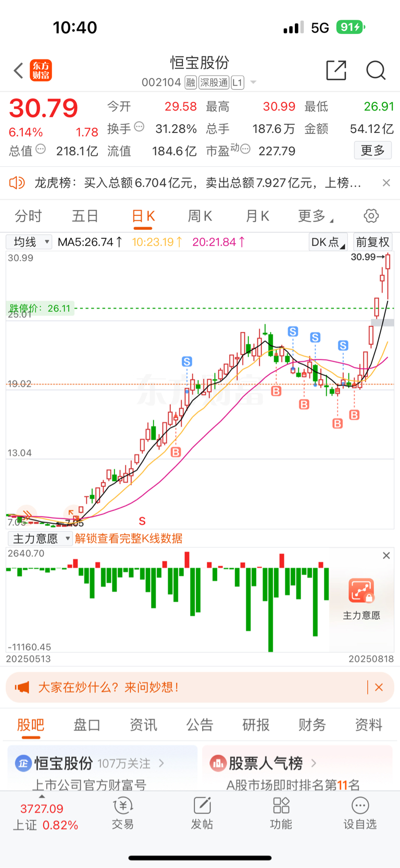Open the 设自选 watchlist icon
This screenshot has height=868, width=400.
360,814
